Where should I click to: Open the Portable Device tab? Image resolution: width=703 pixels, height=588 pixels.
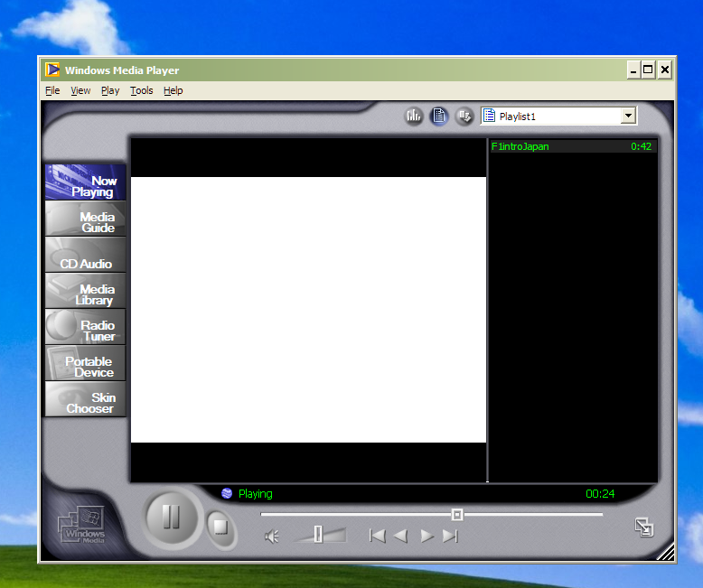[85, 363]
